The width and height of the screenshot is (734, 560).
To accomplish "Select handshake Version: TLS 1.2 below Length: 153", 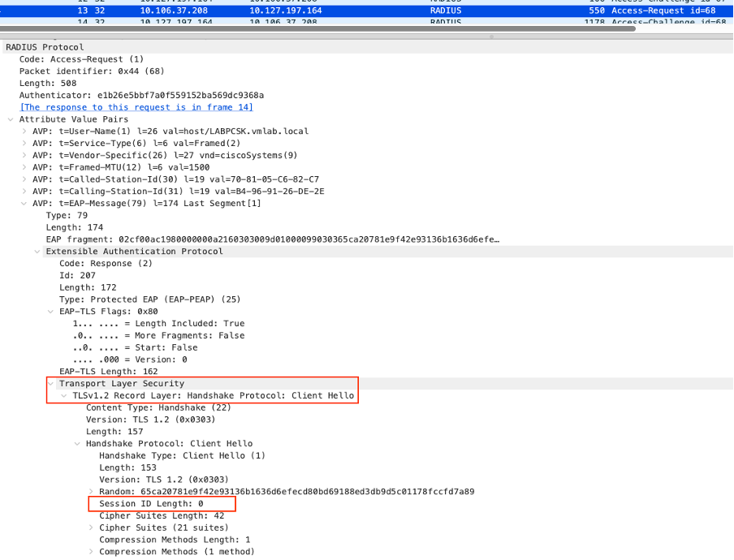I will pyautogui.click(x=164, y=480).
